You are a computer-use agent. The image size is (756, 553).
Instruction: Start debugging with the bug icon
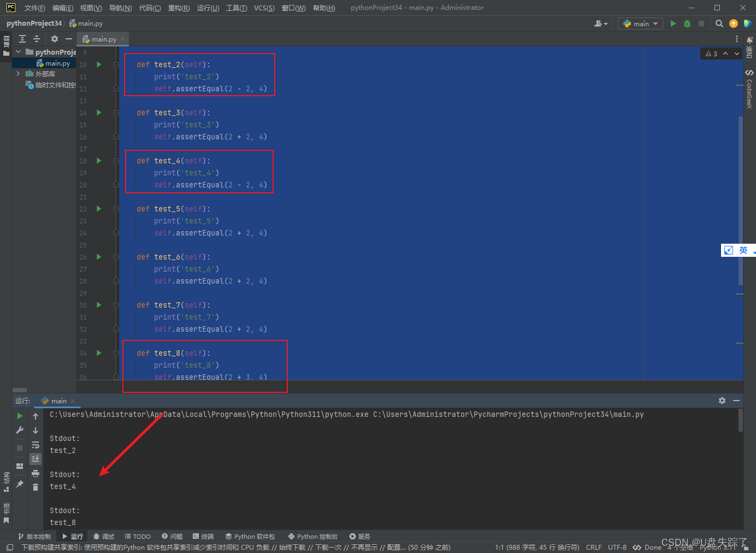click(x=687, y=23)
